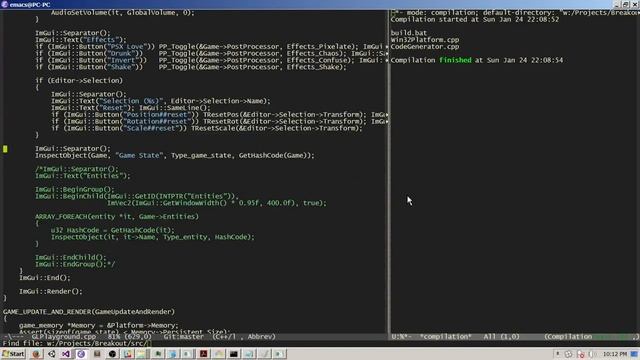Open Visual Studio from the taskbar
The width and height of the screenshot is (640, 360).
66,354
